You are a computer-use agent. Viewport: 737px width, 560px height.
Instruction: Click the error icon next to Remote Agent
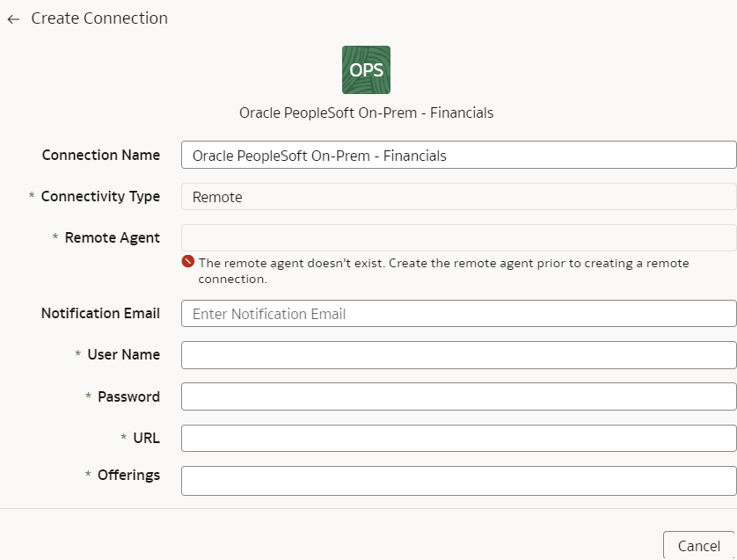(x=189, y=263)
